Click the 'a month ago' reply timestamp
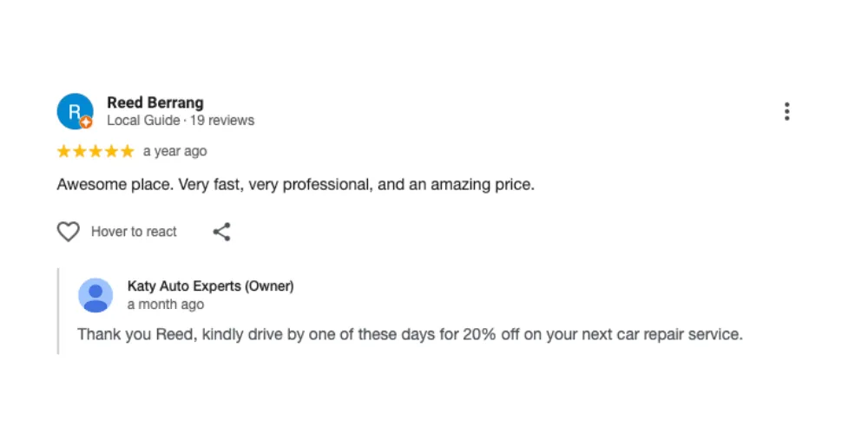The height and width of the screenshot is (434, 868). click(165, 305)
